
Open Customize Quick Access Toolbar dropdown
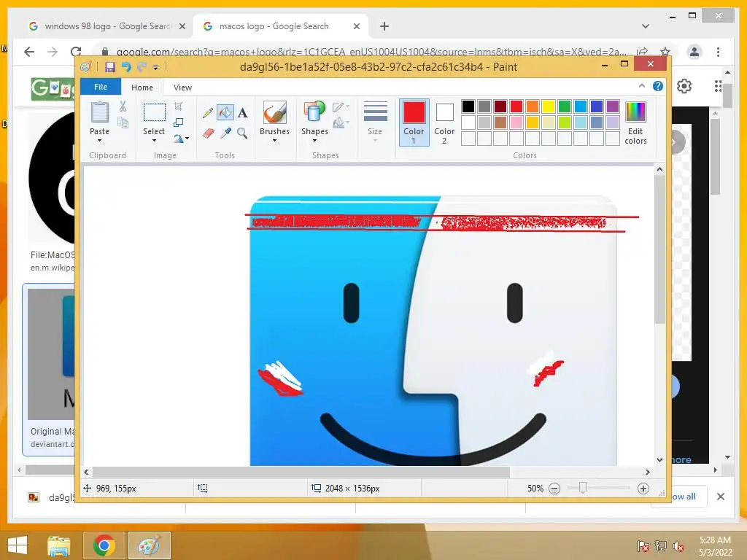156,68
